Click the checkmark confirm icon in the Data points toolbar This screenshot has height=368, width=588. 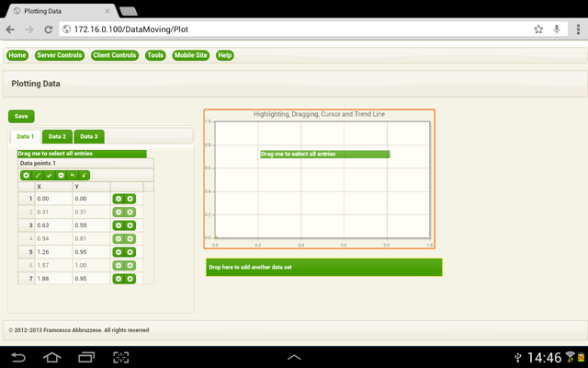(x=49, y=176)
